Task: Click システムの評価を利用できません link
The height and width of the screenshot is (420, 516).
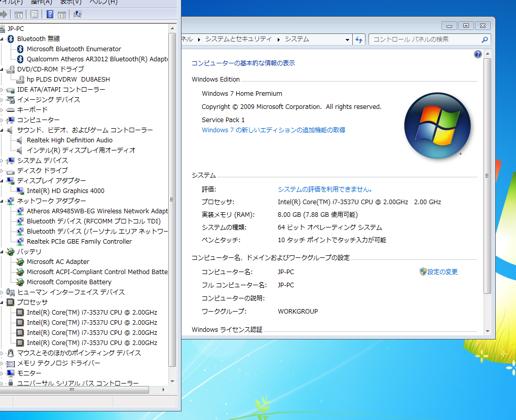Action: [325, 189]
